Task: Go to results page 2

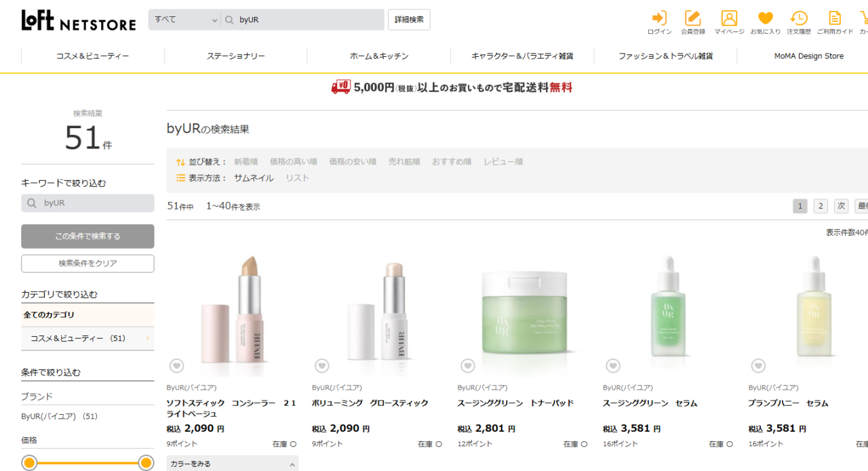Action: pyautogui.click(x=821, y=206)
